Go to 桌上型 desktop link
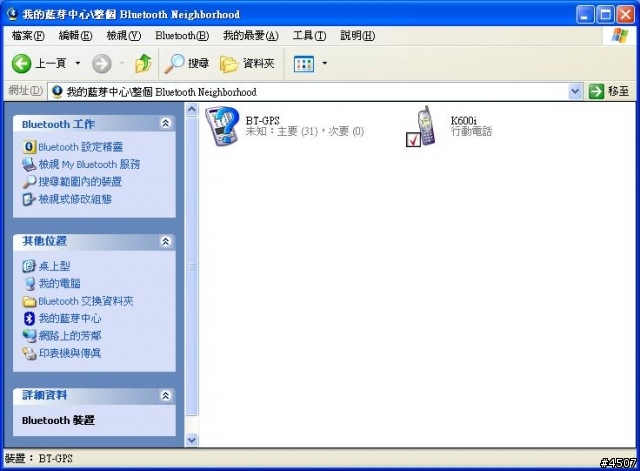The width and height of the screenshot is (640, 471). (x=54, y=266)
